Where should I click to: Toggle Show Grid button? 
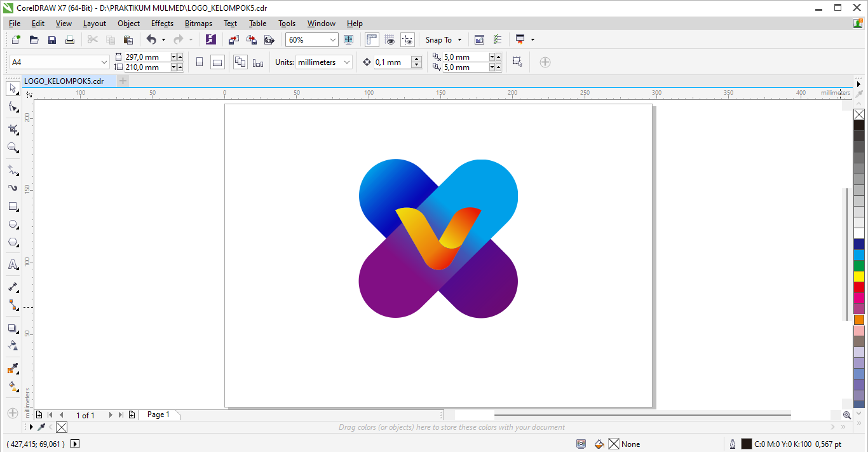pyautogui.click(x=390, y=40)
